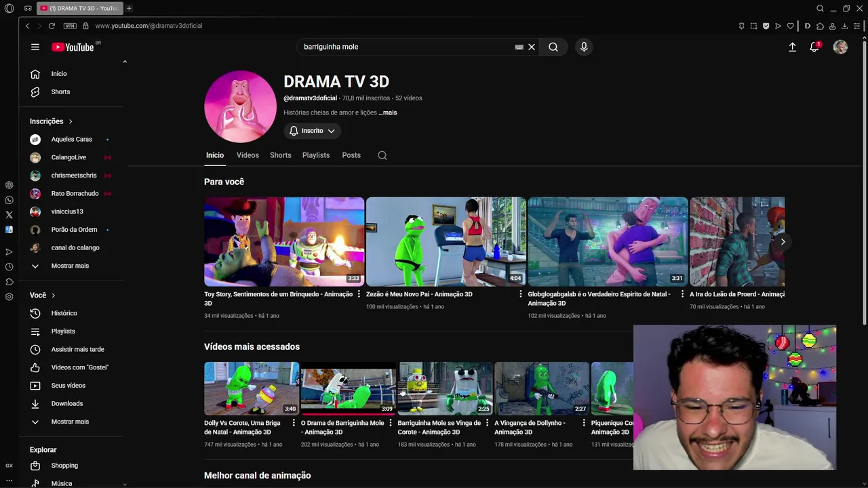The height and width of the screenshot is (488, 868).
Task: Open options for Globglogabgalab video
Action: pos(682,294)
